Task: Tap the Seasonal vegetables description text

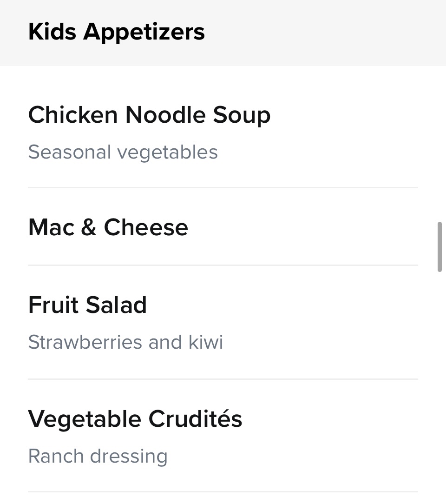Action: [123, 152]
